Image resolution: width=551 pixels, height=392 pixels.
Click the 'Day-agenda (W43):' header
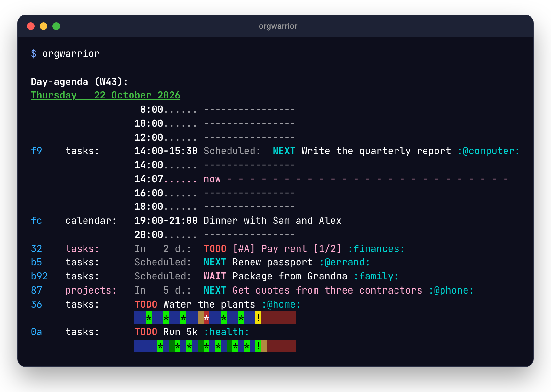pos(79,82)
